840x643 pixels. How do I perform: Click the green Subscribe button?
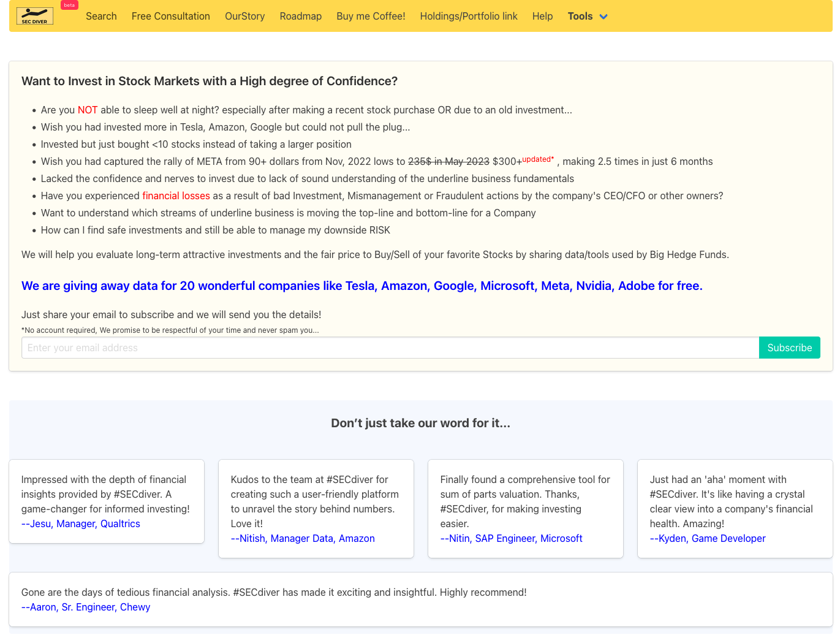pos(789,348)
